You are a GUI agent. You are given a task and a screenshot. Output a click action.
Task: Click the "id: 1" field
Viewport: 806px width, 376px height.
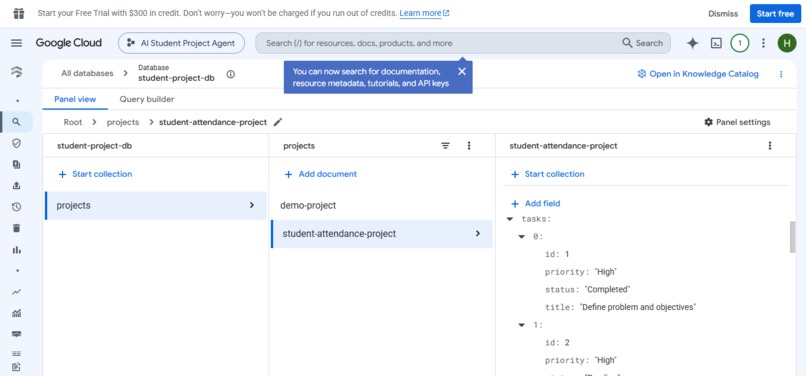(557, 254)
